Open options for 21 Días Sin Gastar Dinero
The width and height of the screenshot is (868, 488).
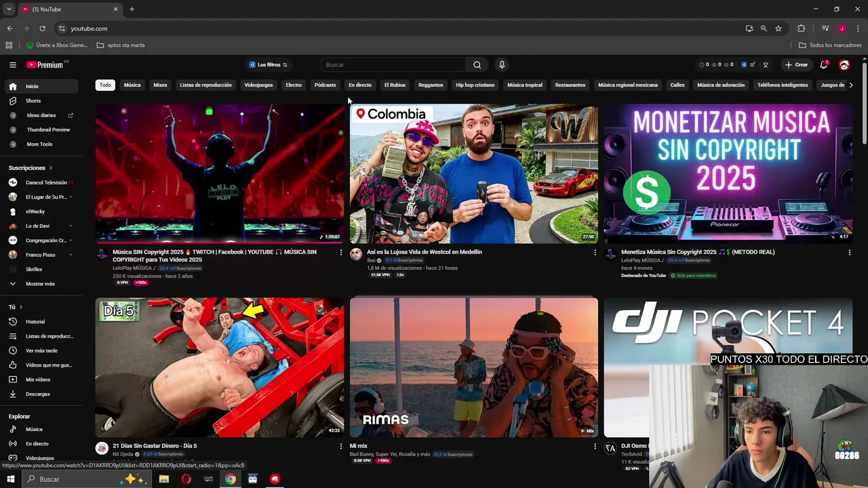click(x=340, y=446)
